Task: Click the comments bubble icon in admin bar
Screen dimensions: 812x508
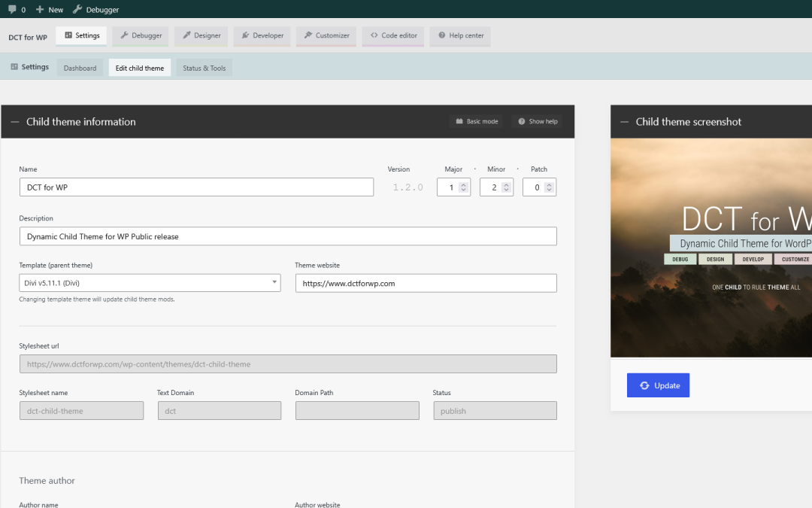Action: (x=13, y=9)
